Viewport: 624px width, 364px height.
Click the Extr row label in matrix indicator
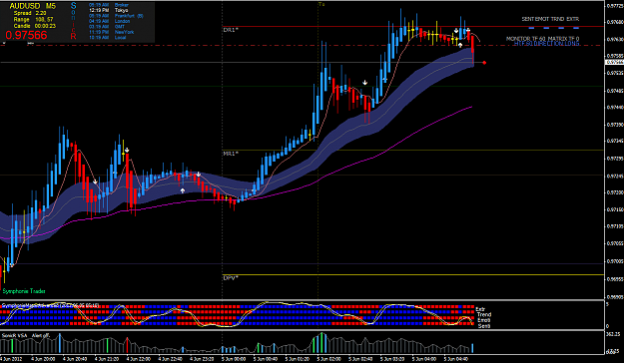[x=480, y=309]
